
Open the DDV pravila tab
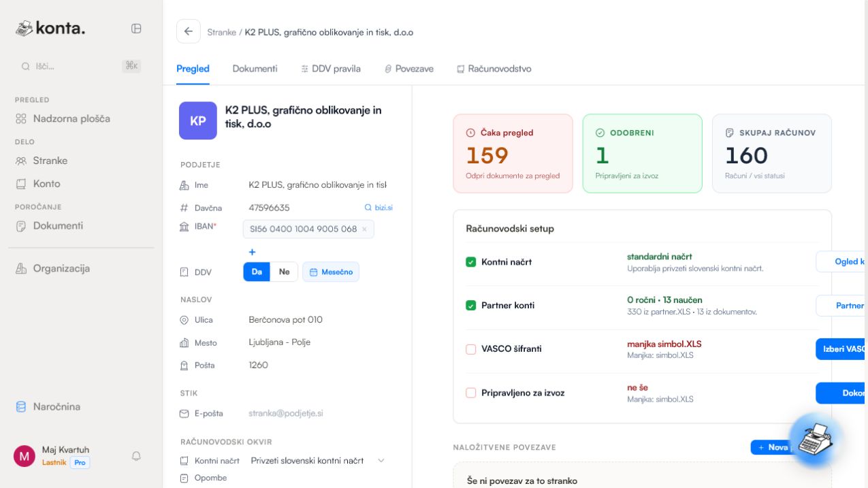point(331,69)
